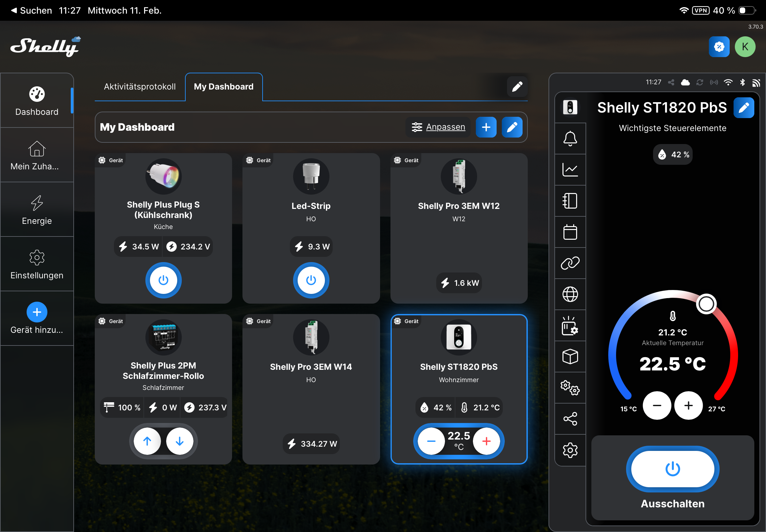Open the schedule calendar icon
The image size is (766, 532).
coord(570,232)
